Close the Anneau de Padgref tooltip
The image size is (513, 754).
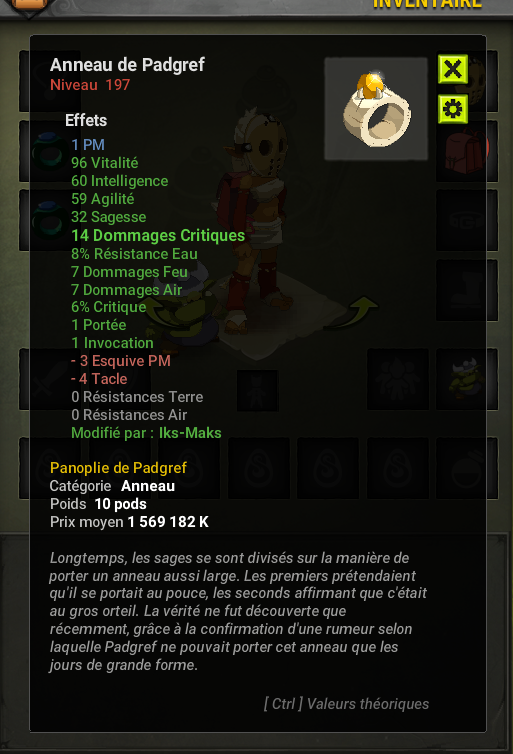[x=453, y=69]
